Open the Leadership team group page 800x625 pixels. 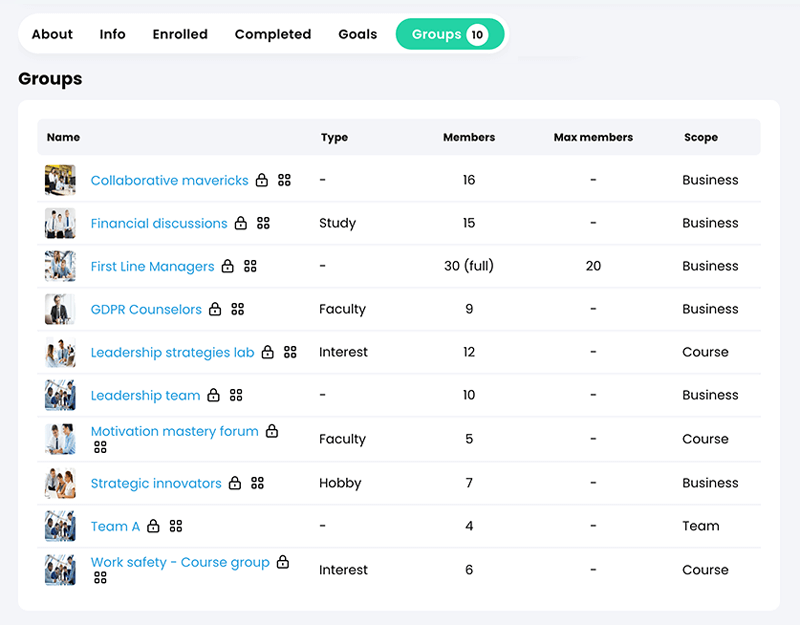[x=145, y=395]
